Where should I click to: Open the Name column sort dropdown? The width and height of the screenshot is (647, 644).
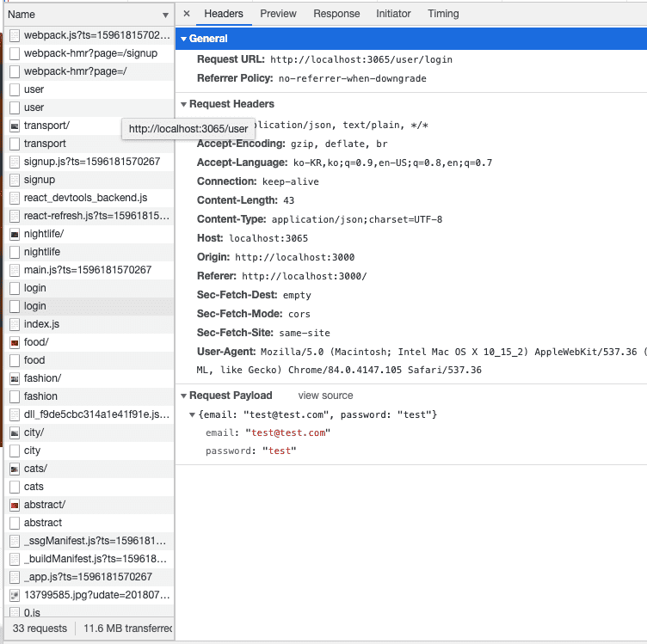tap(165, 15)
